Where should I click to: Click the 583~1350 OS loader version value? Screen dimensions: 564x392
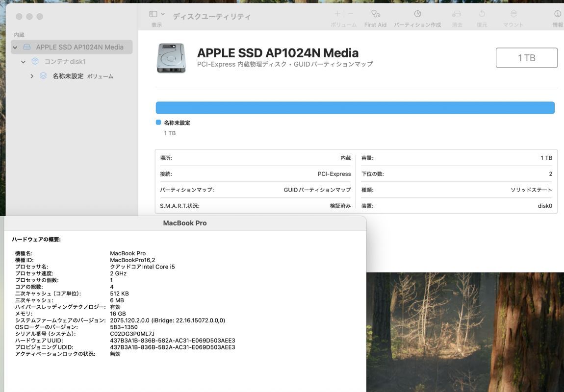tap(124, 327)
